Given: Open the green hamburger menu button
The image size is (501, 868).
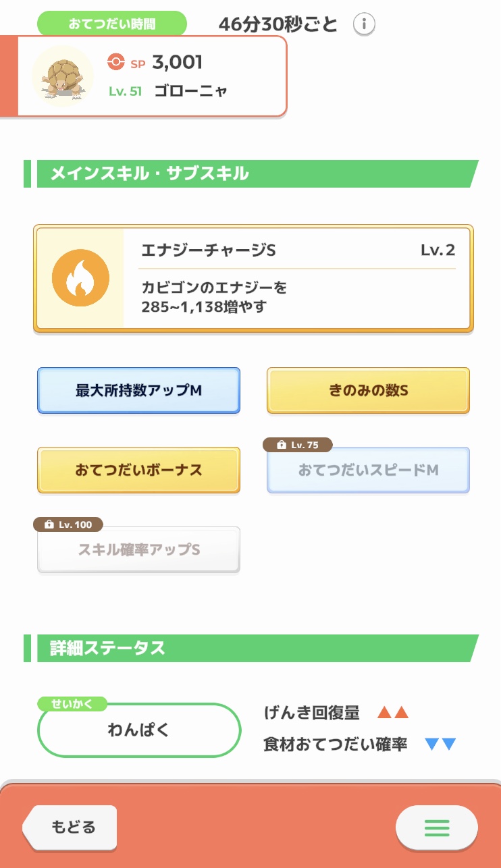Looking at the screenshot, I should 436,828.
